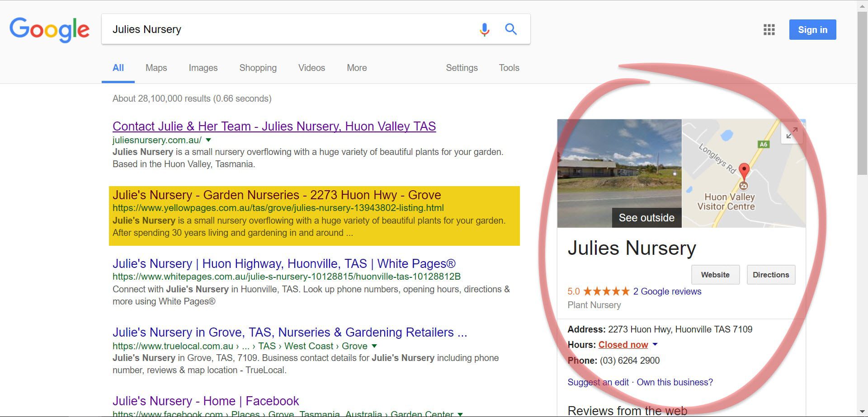Click the Julies Nursery panel title
The height and width of the screenshot is (417, 868).
[632, 248]
